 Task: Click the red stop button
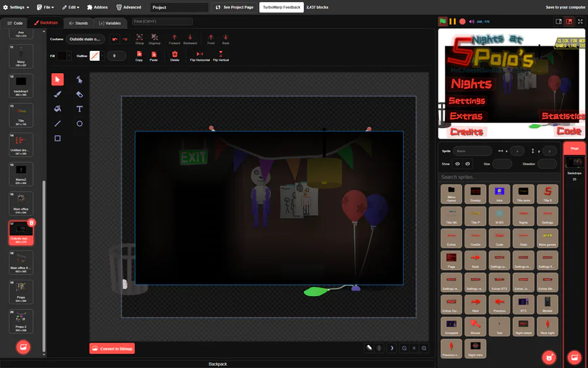pyautogui.click(x=463, y=22)
